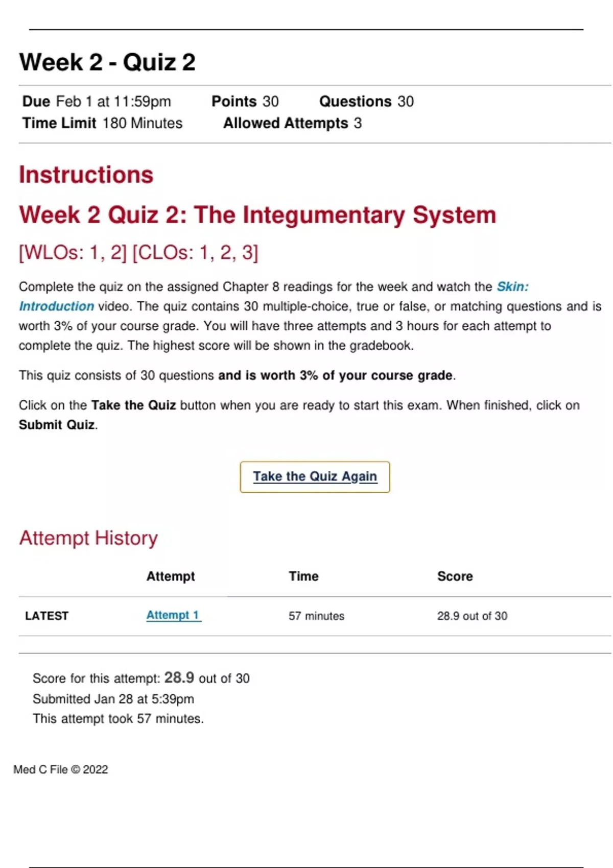Click the Points 30 label
This screenshot has height=868, width=613.
[245, 102]
